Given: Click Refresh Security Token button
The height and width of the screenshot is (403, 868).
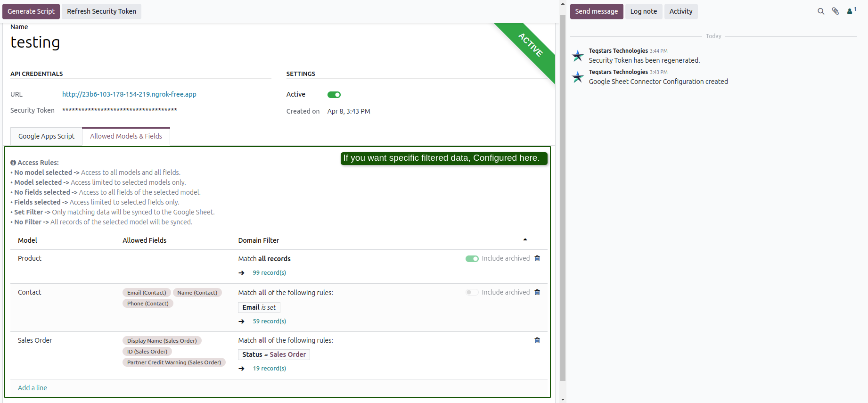Looking at the screenshot, I should tap(101, 11).
